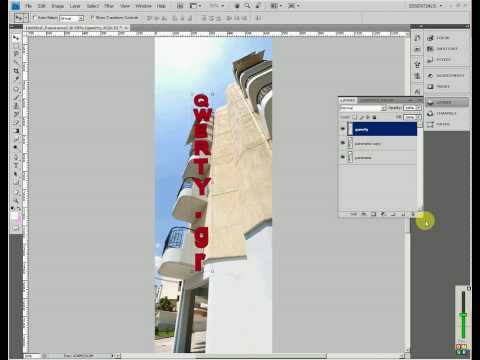Launch Bridge from the application bar

coord(180,6)
